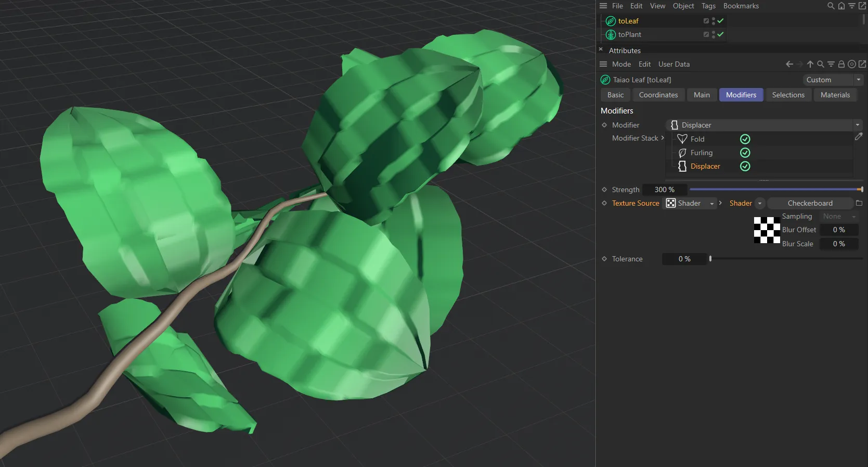Viewport: 868px width, 467px height.
Task: Open the Object Manager filter icon
Action: click(852, 6)
